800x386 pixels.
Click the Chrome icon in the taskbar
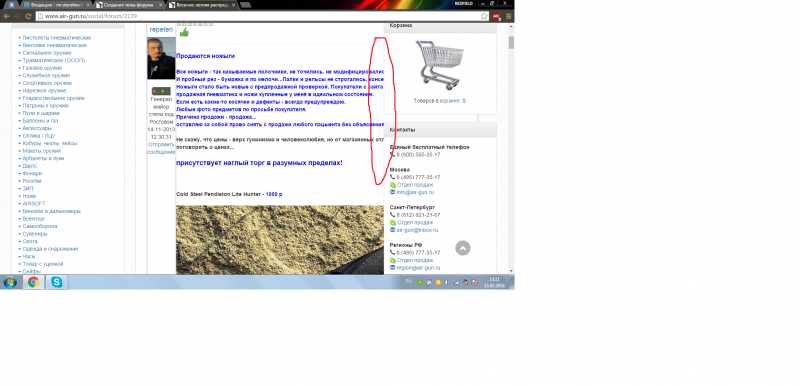34,282
